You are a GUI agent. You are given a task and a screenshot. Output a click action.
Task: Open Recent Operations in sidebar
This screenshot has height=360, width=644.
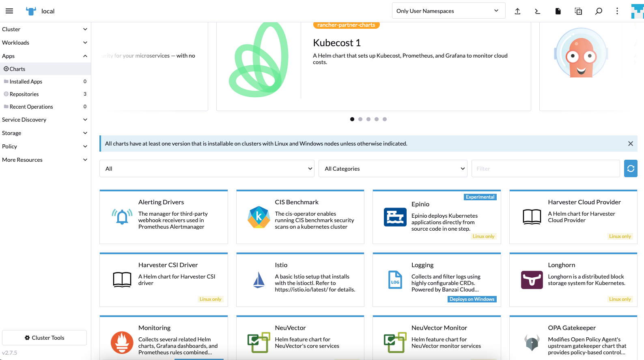45,107
